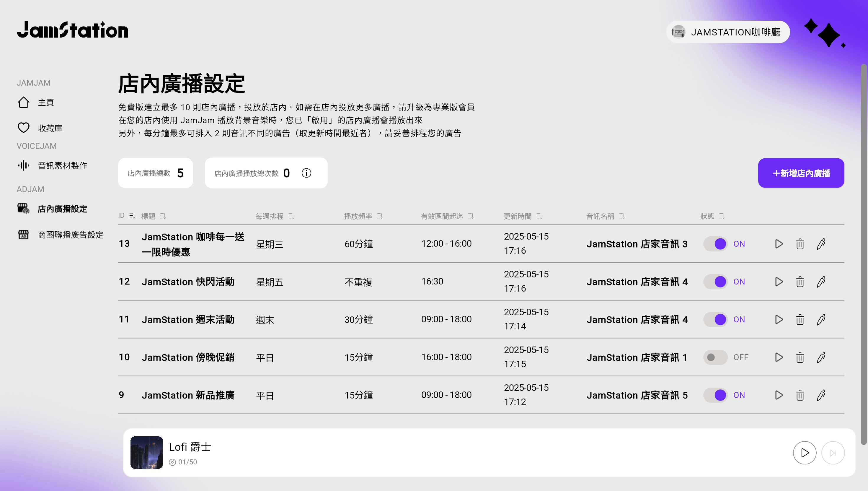Open 商圈聯播廣告設定 in sidebar
The height and width of the screenshot is (491, 868).
61,235
